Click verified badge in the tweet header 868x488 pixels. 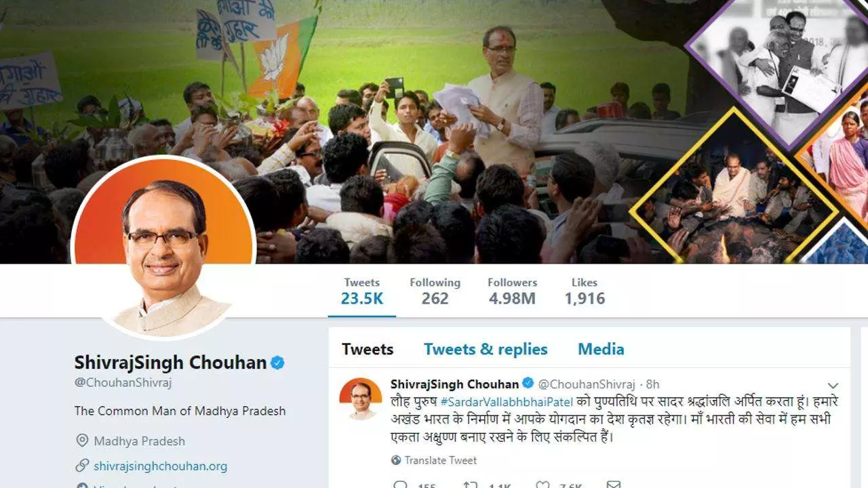click(528, 384)
